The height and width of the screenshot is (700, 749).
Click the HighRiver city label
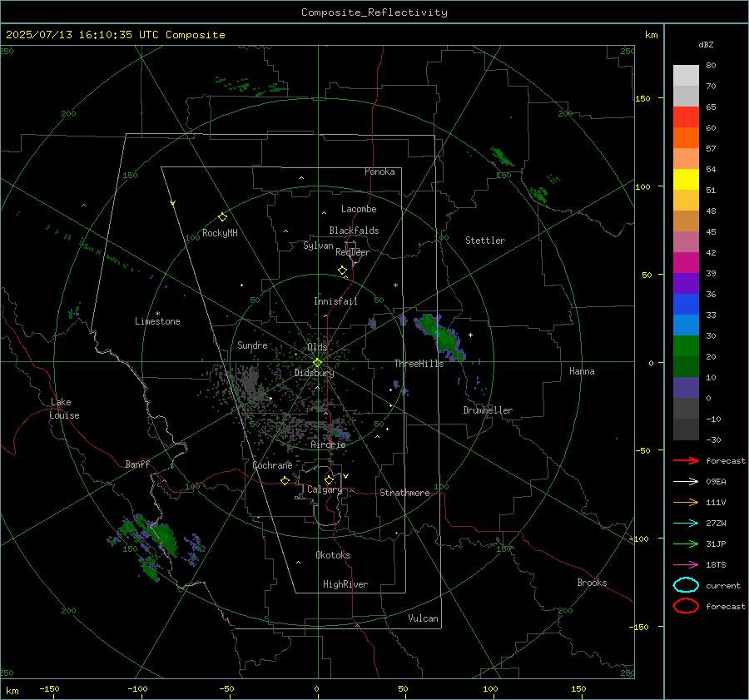(x=345, y=584)
